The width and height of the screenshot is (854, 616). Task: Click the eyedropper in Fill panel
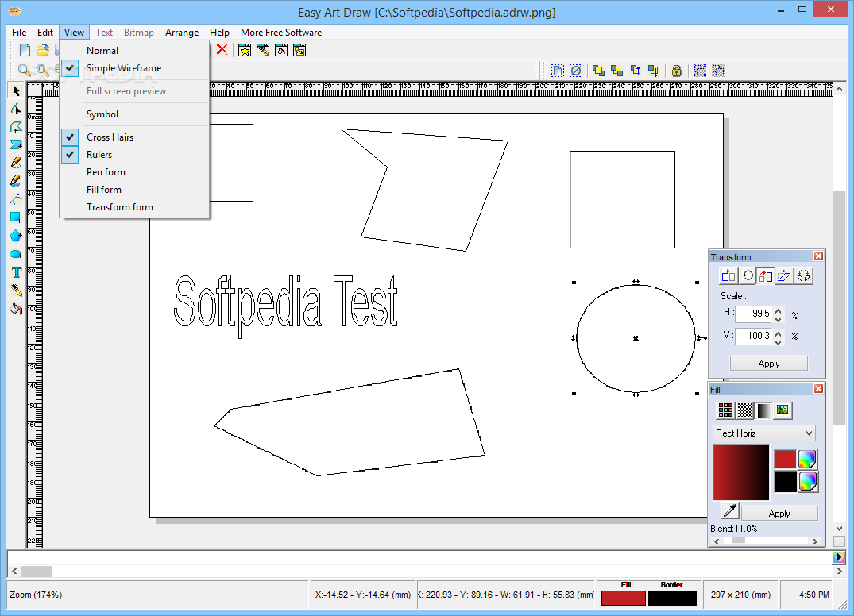click(x=730, y=510)
